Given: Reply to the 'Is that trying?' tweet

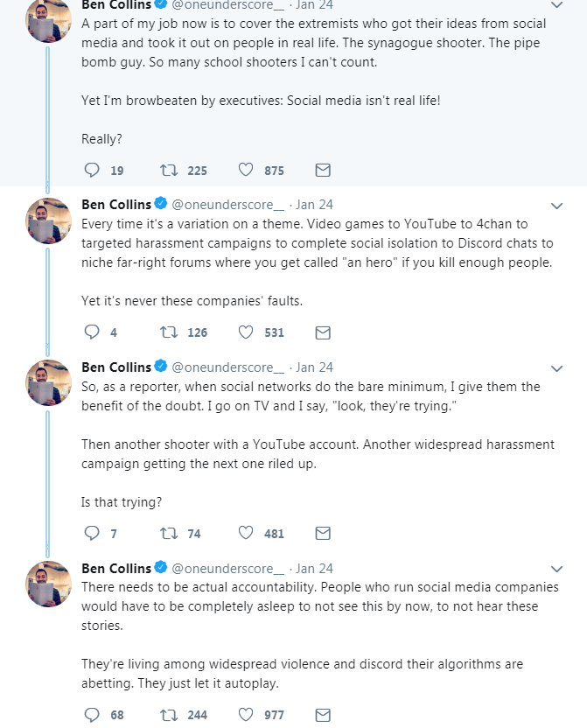Looking at the screenshot, I should [x=91, y=533].
